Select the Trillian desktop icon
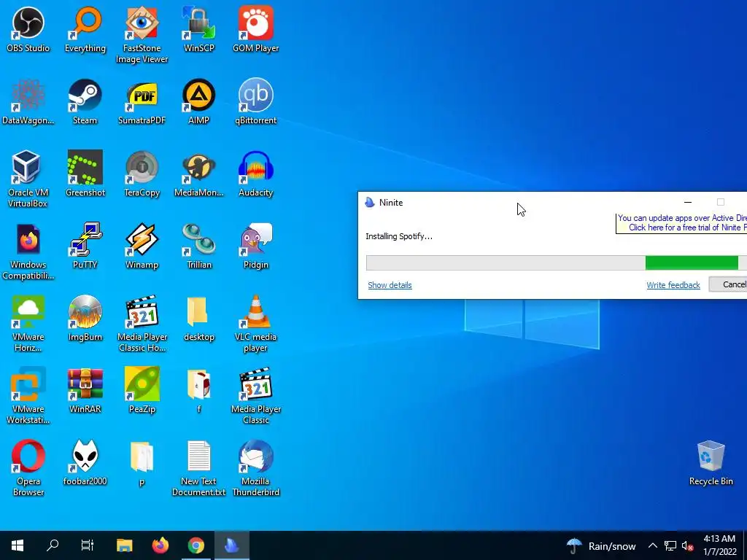Screen dimensions: 747x560 [x=199, y=246]
